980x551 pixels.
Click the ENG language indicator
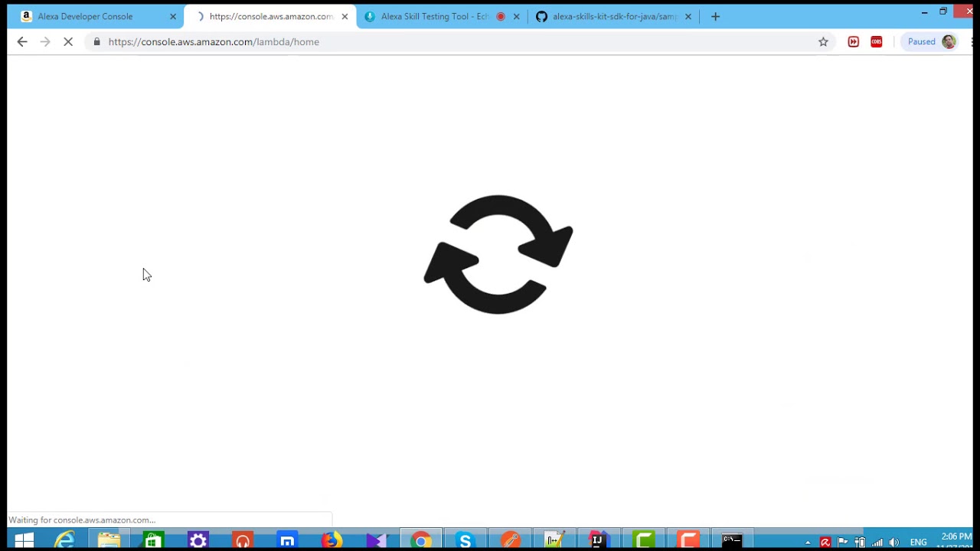(x=919, y=543)
